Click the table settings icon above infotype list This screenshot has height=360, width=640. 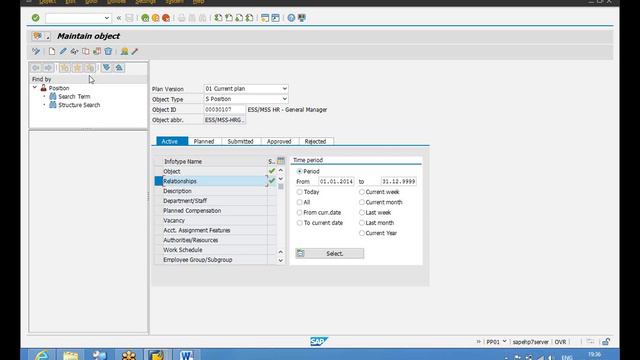click(x=281, y=161)
